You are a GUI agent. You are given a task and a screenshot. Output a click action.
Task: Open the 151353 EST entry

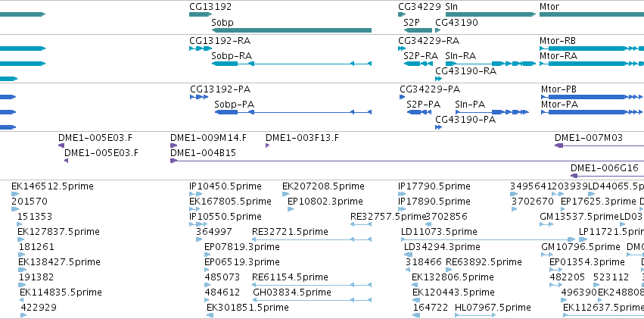coord(20,224)
